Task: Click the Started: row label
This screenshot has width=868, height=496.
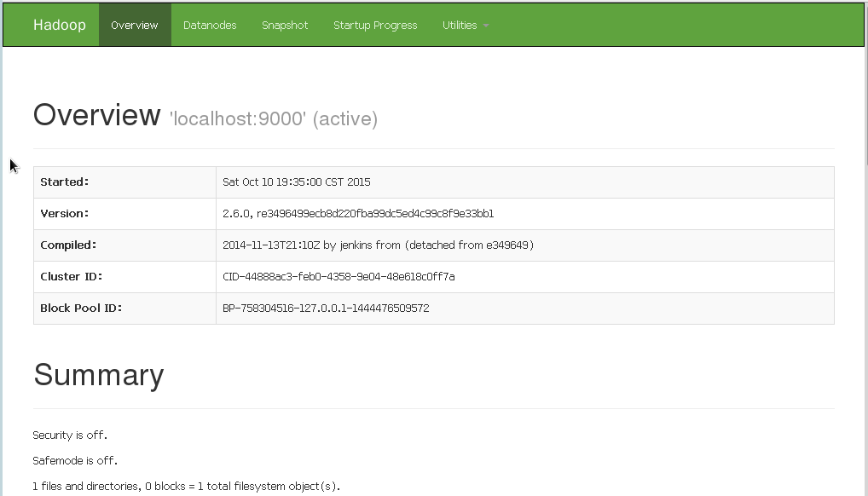Action: point(64,182)
